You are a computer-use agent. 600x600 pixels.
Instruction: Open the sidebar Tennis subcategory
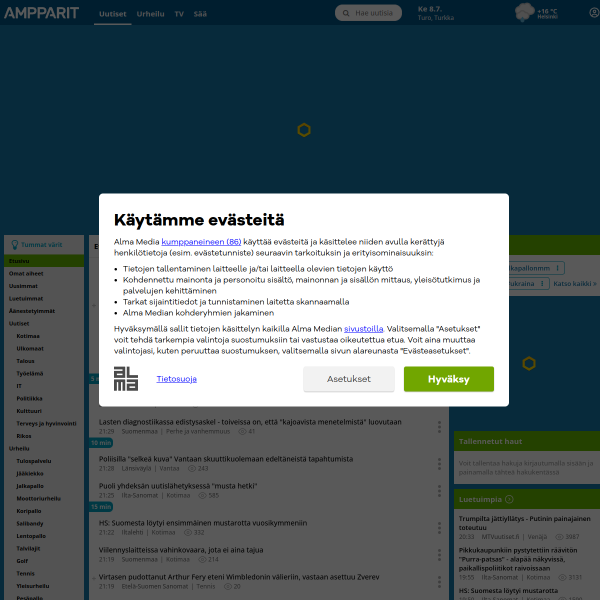coord(25,574)
